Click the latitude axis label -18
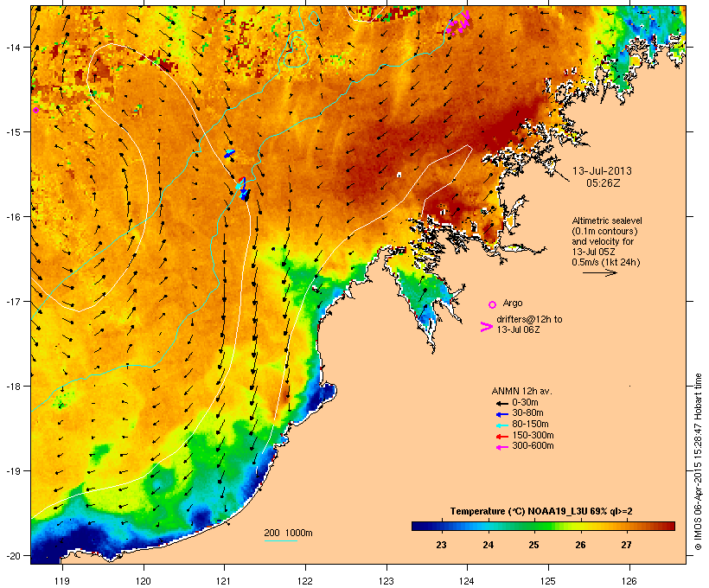This screenshot has width=709, height=588. (13, 387)
